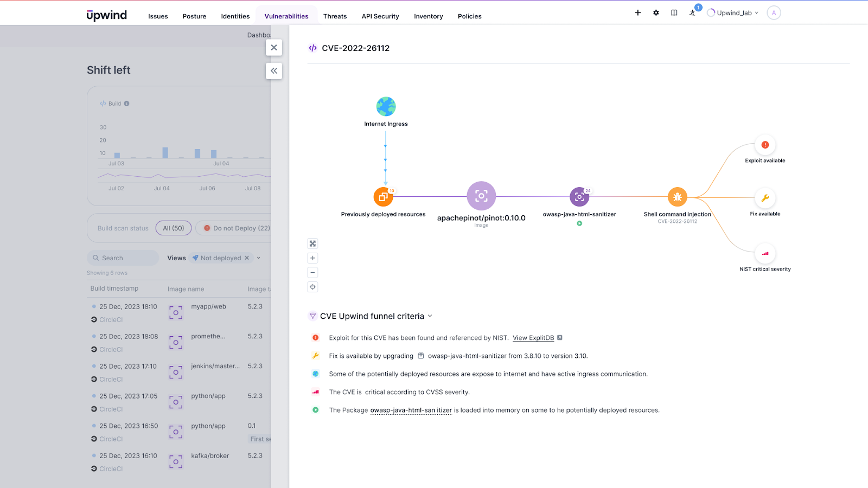Image resolution: width=868 pixels, height=488 pixels.
Task: Open the Views dropdown arrow
Action: [259, 258]
